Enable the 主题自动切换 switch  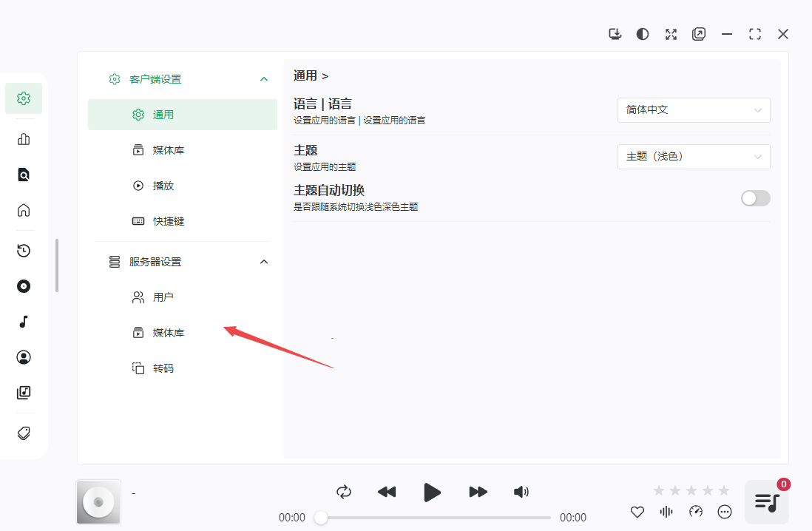coord(755,198)
